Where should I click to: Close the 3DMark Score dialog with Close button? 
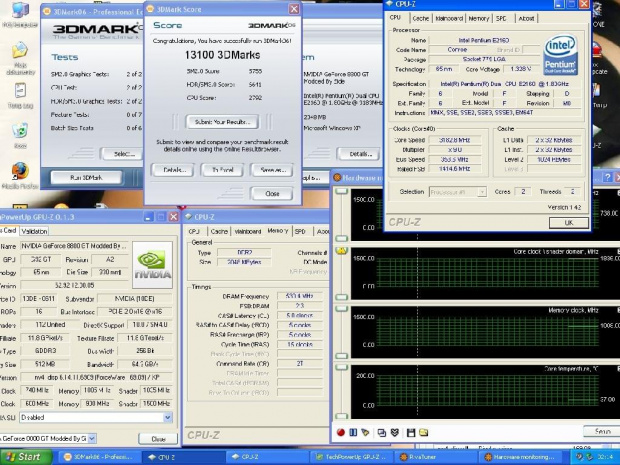(272, 194)
